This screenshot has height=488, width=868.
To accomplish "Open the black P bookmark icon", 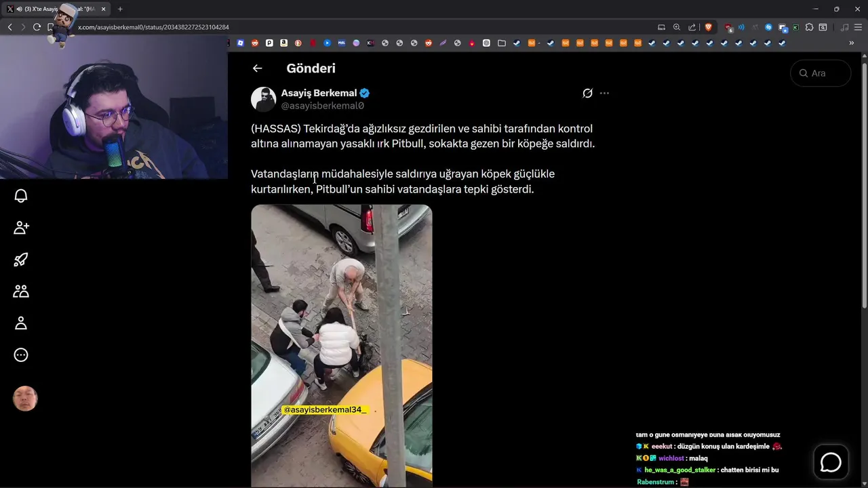I will [x=269, y=43].
